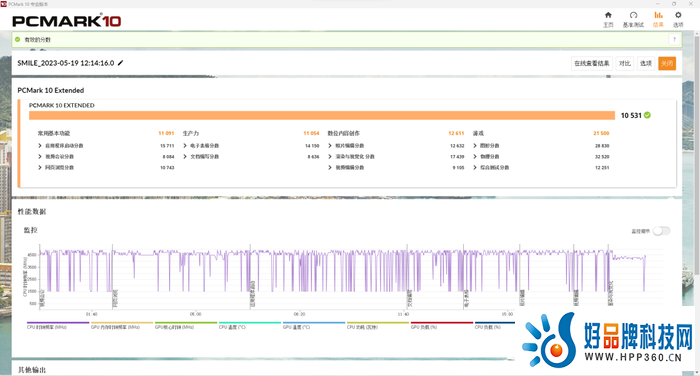The height and width of the screenshot is (376, 700).
Task: Go to the Home (主页) page icon
Action: coord(608,15)
